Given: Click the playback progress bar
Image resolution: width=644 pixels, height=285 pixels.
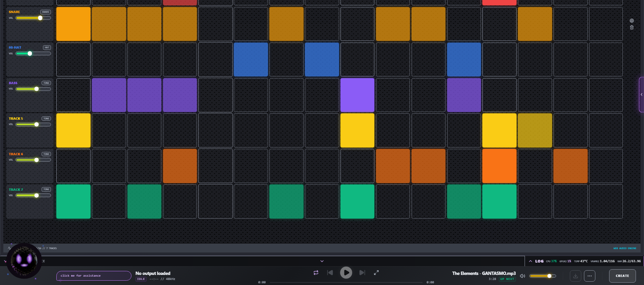Looking at the screenshot, I should 346,282.
